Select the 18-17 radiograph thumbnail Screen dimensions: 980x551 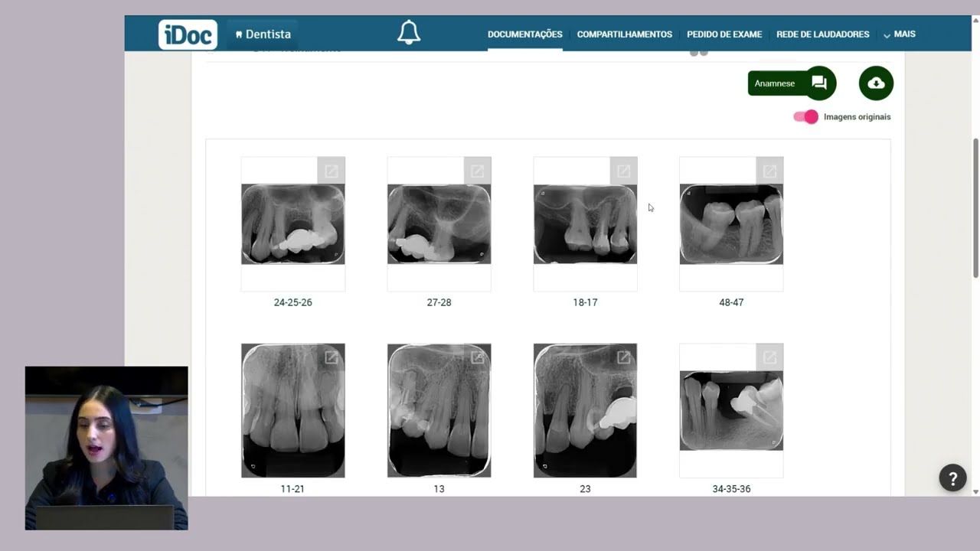click(x=585, y=224)
